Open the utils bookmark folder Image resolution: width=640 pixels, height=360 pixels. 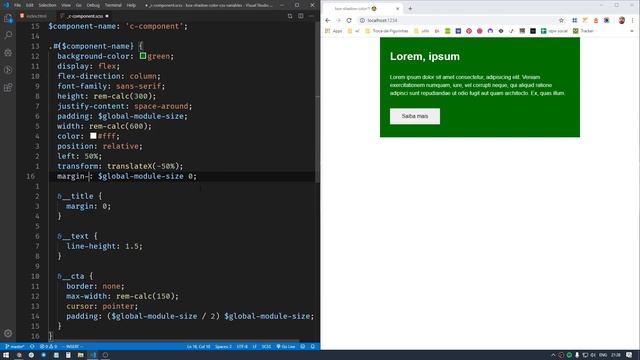tap(422, 31)
